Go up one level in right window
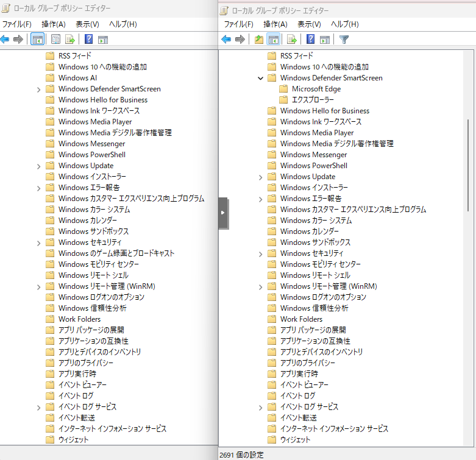 [259, 39]
